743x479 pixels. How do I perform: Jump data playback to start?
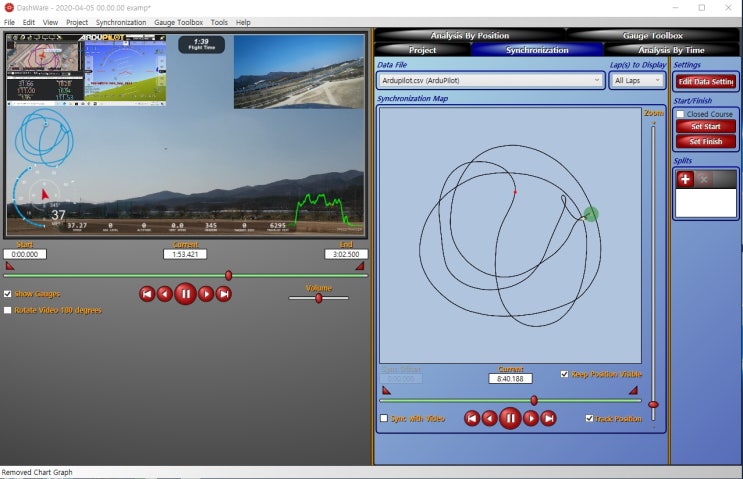click(x=471, y=419)
